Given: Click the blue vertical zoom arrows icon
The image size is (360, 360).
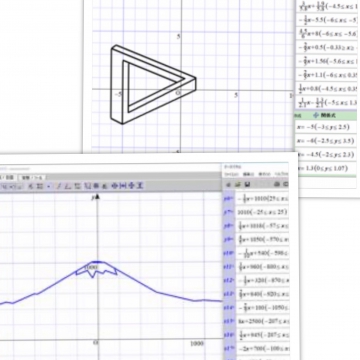Looking at the screenshot, I should (x=140, y=186).
